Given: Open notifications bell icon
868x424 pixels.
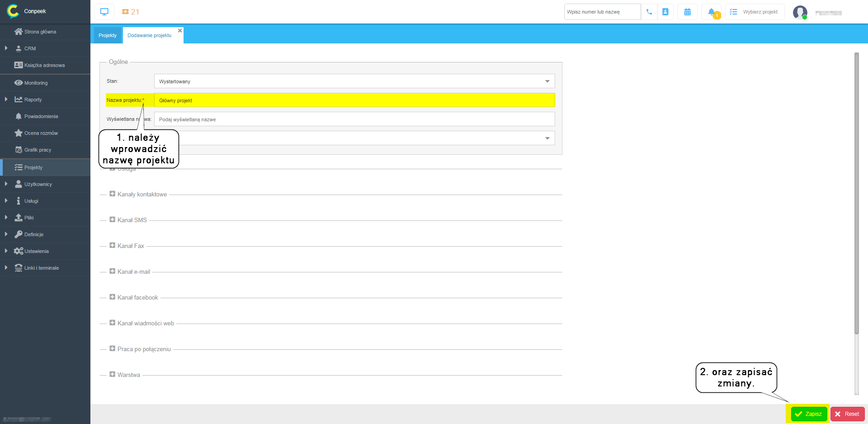Looking at the screenshot, I should coord(712,12).
